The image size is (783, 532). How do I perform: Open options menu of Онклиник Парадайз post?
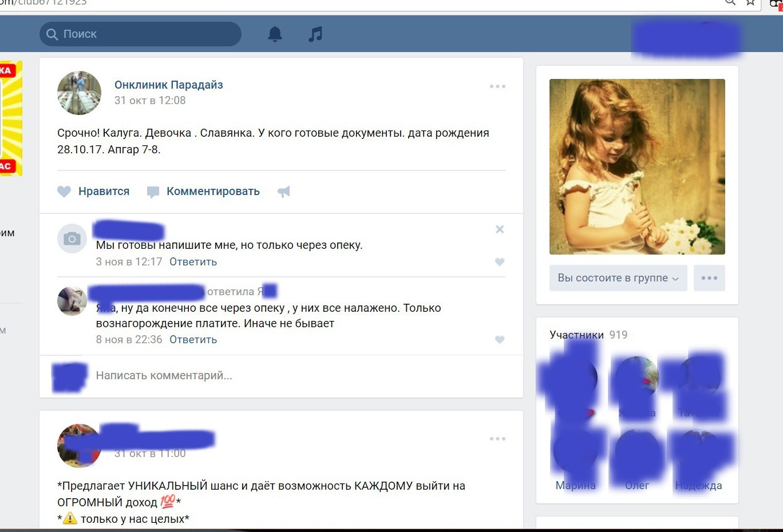(x=497, y=86)
